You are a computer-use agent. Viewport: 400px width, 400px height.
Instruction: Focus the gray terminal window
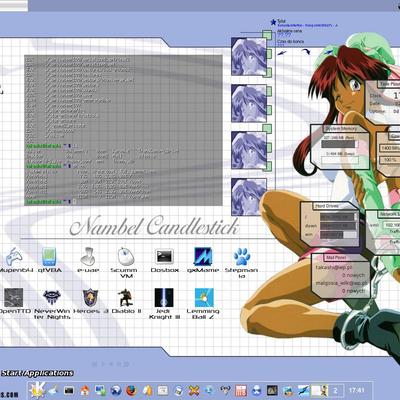pyautogui.click(x=123, y=130)
